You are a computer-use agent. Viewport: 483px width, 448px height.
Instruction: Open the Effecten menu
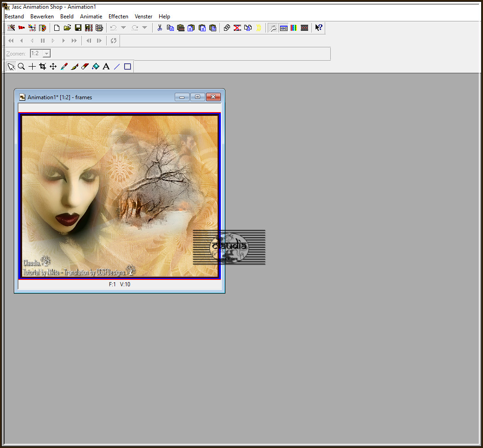(x=118, y=17)
